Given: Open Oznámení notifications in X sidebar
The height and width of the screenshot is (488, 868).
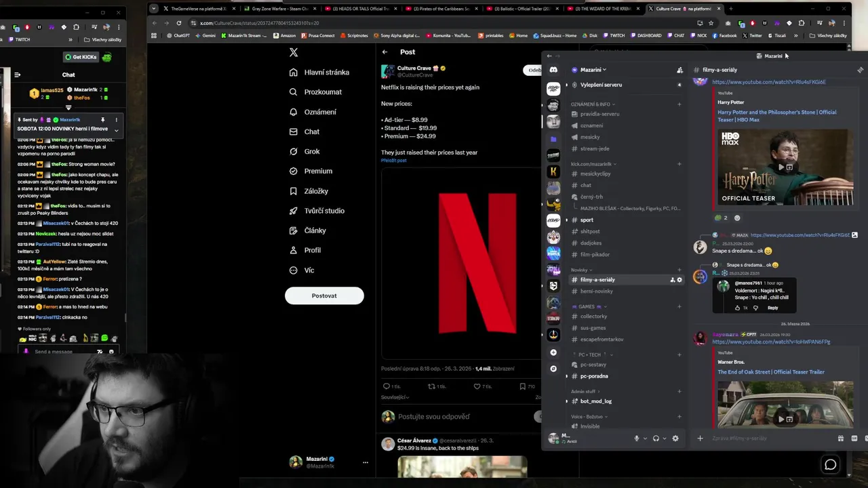Looking at the screenshot, I should click(x=313, y=112).
